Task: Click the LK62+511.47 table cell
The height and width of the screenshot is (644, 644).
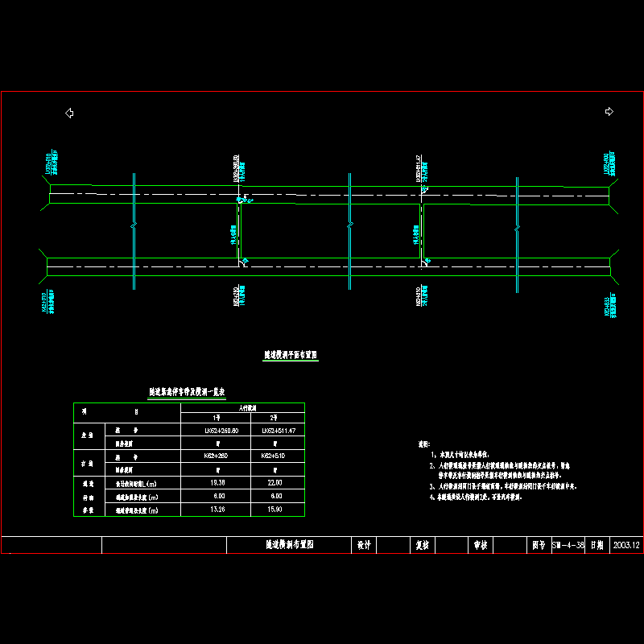Action: (x=275, y=431)
